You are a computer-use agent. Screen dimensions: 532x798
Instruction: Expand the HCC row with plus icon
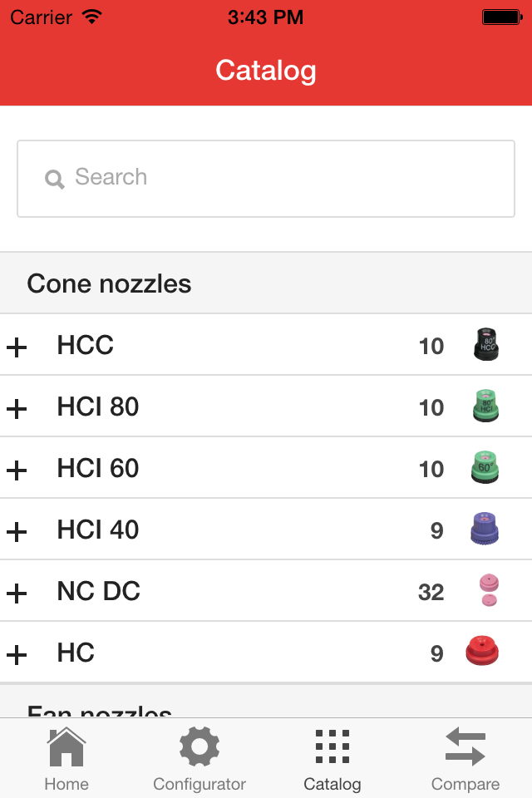[17, 347]
